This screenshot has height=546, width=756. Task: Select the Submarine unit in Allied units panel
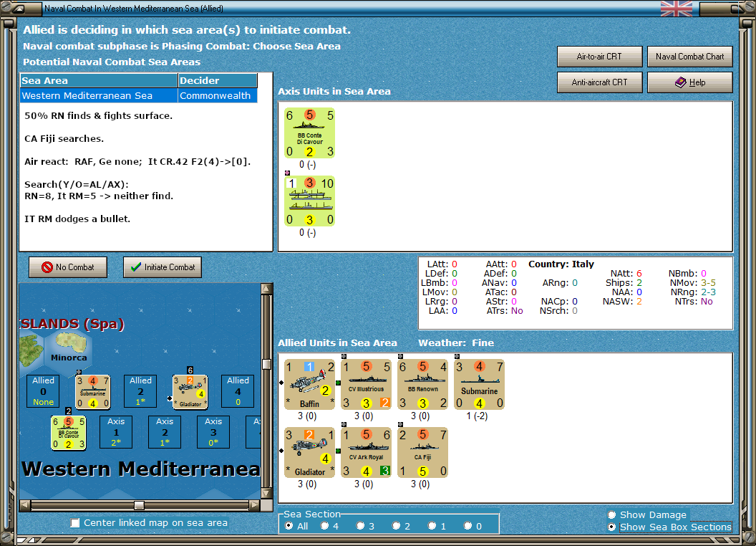479,385
